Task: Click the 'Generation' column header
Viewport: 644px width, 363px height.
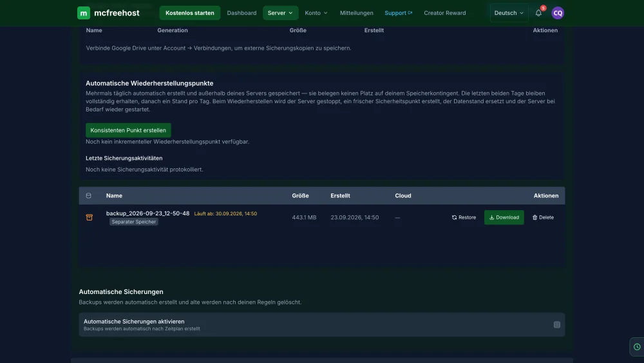Action: 173,30
